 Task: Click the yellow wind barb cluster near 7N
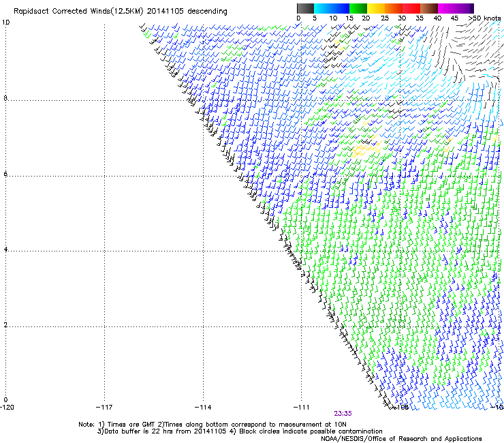tap(366, 149)
